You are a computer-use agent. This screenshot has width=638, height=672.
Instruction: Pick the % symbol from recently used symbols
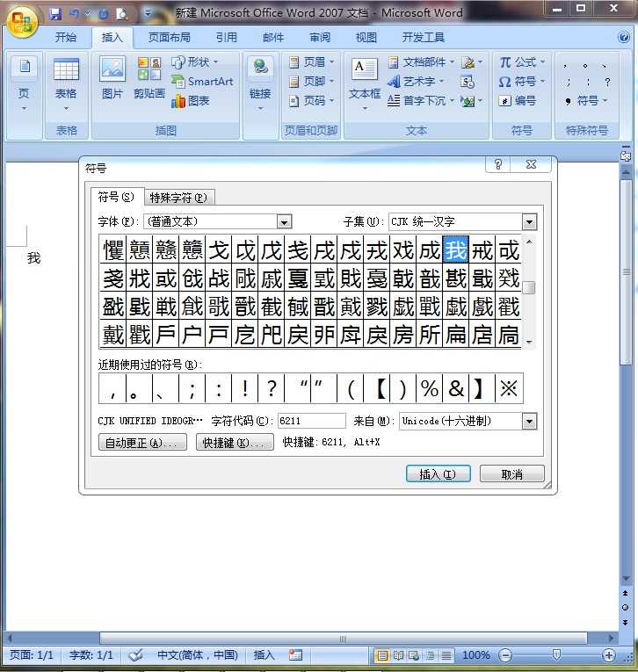430,389
